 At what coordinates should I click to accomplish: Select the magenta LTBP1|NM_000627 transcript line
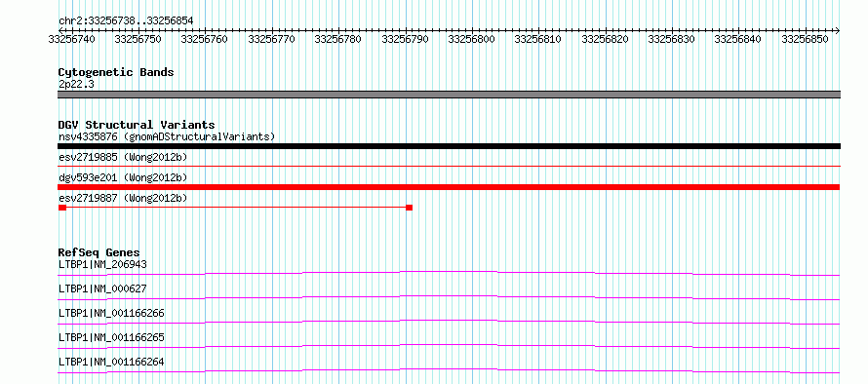(x=449, y=297)
